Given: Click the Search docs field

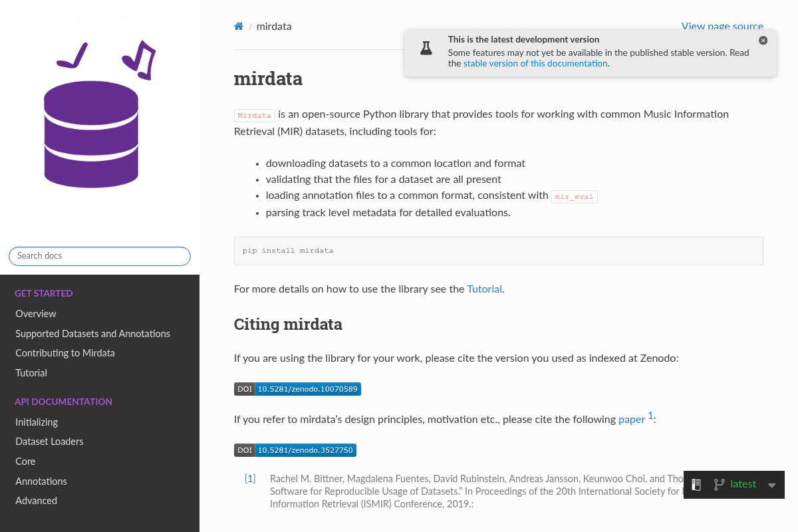Looking at the screenshot, I should [100, 256].
